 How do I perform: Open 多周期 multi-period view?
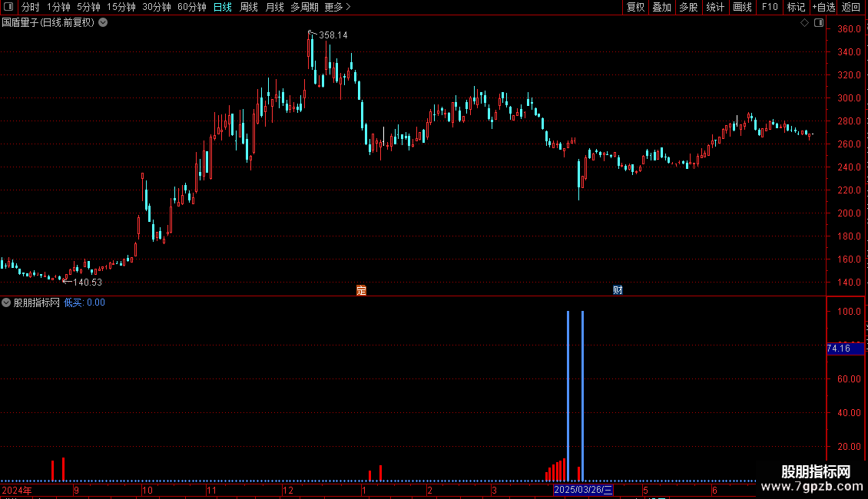304,7
